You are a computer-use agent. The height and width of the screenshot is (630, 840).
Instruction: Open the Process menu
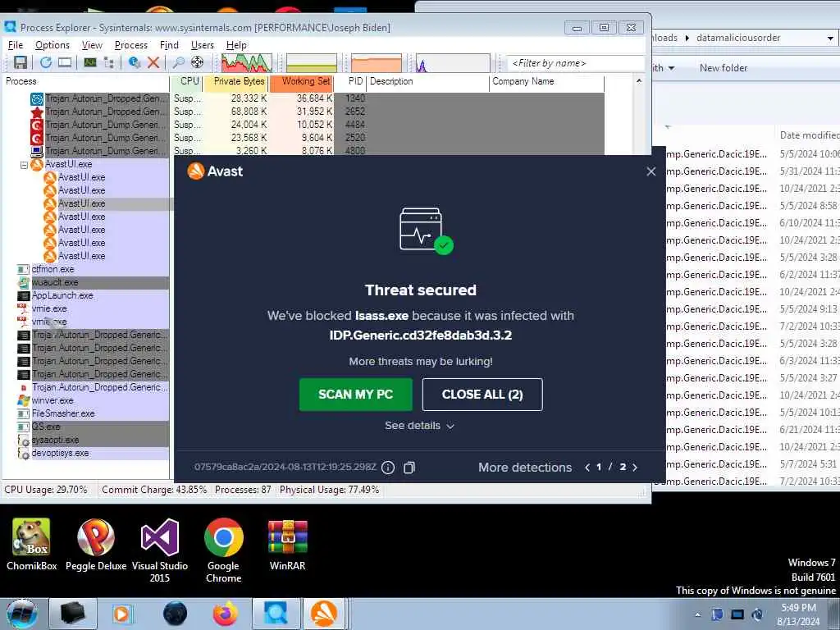[130, 45]
